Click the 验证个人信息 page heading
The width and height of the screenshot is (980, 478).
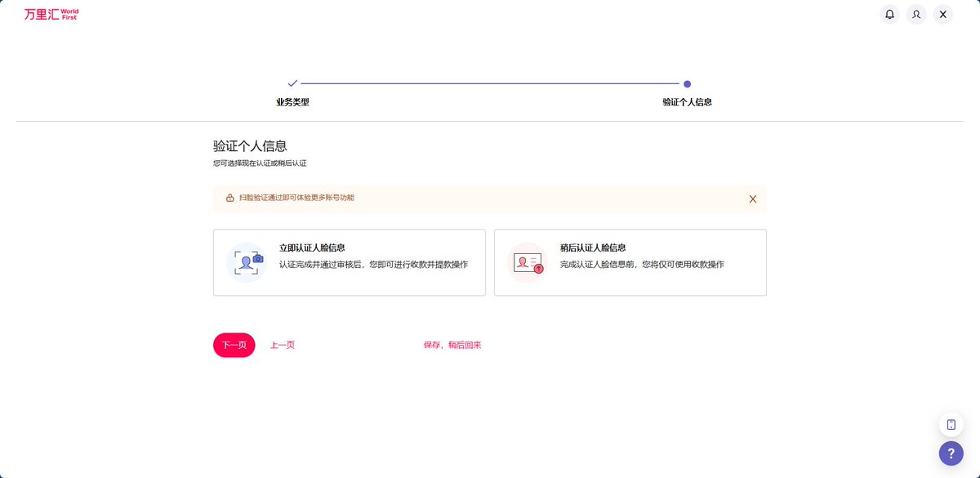(250, 146)
